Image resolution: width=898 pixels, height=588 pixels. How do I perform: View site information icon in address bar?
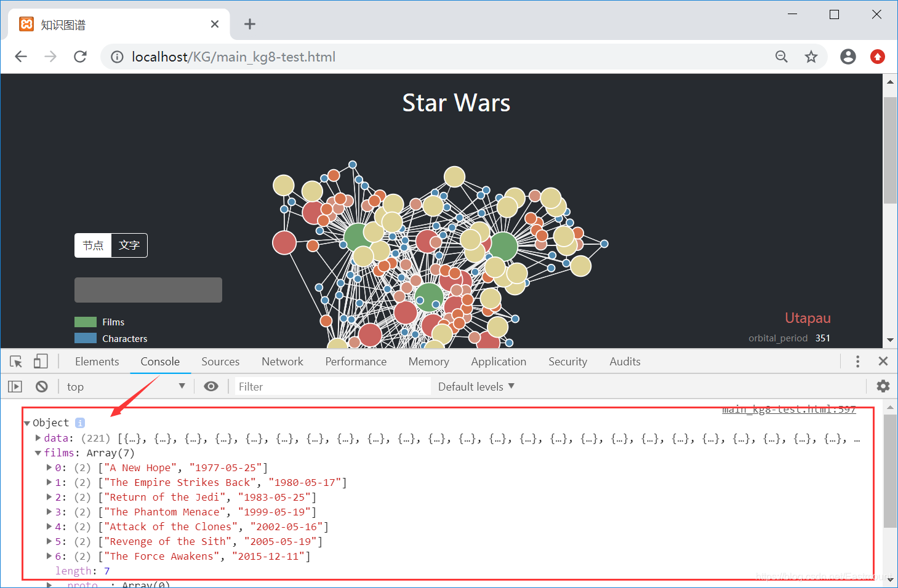[117, 57]
